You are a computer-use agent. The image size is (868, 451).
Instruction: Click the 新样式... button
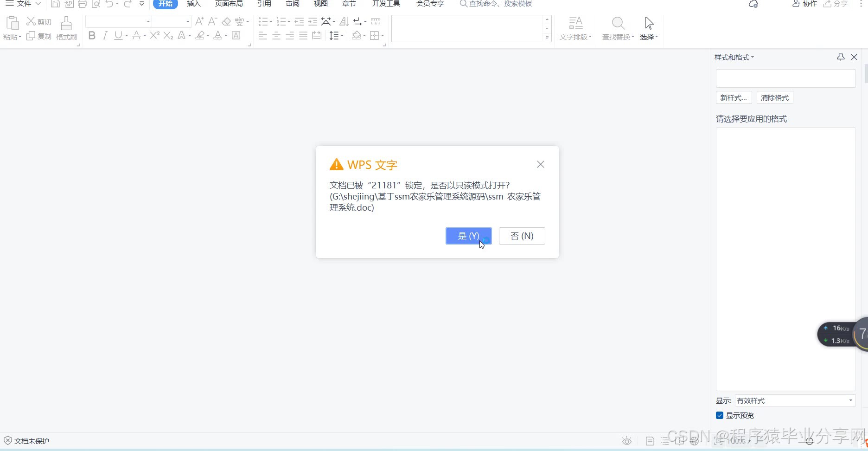[734, 97]
